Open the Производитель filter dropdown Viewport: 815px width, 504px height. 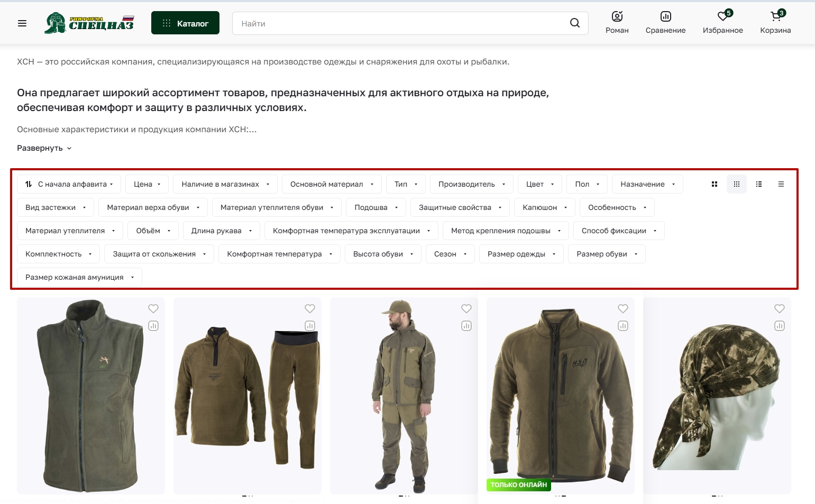[x=471, y=184]
